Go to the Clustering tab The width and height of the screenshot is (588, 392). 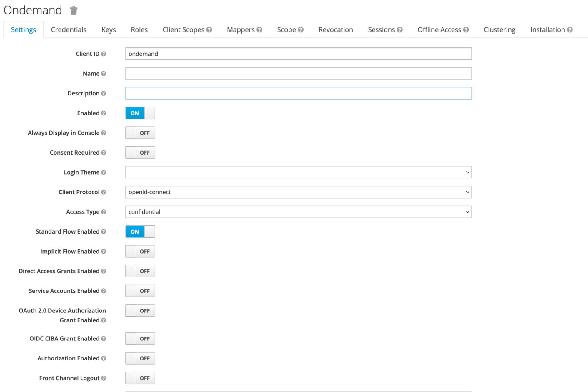click(x=499, y=30)
